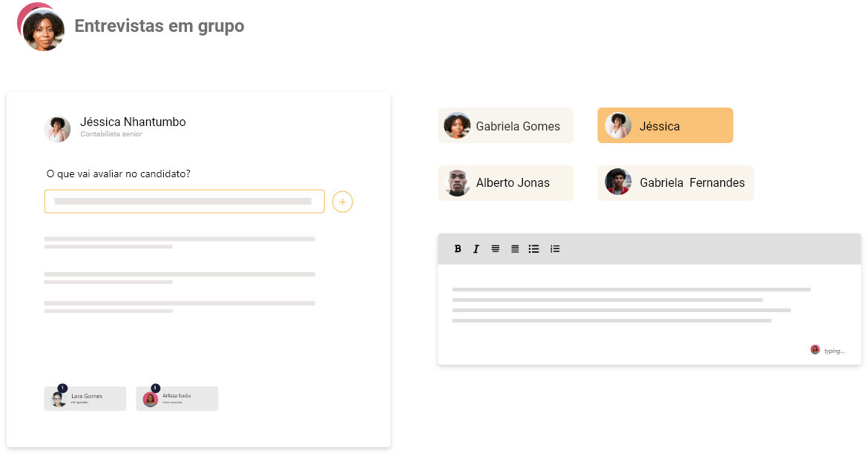Viewport: 868px width, 456px height.
Task: Choose candidate Gabriela Fernandes
Action: (x=675, y=183)
